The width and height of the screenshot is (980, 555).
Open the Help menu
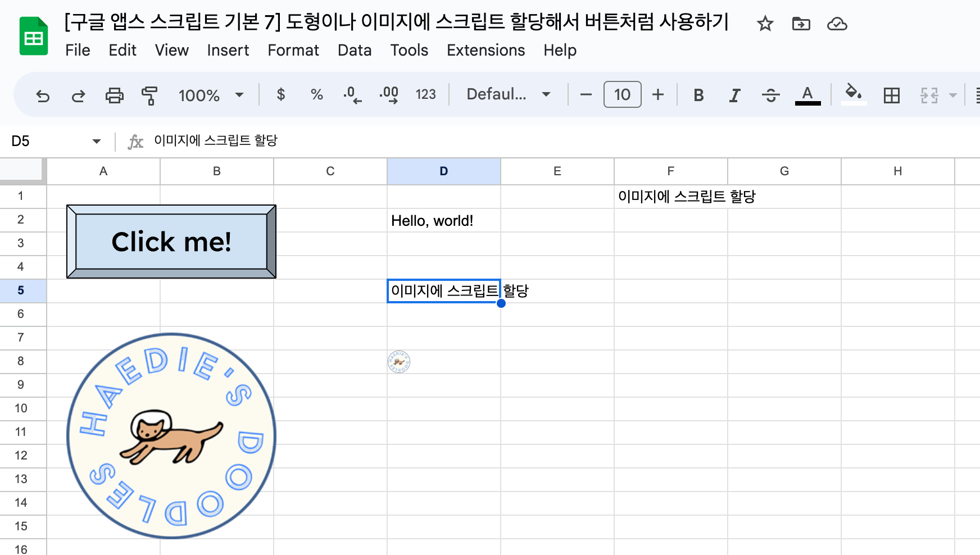tap(560, 51)
